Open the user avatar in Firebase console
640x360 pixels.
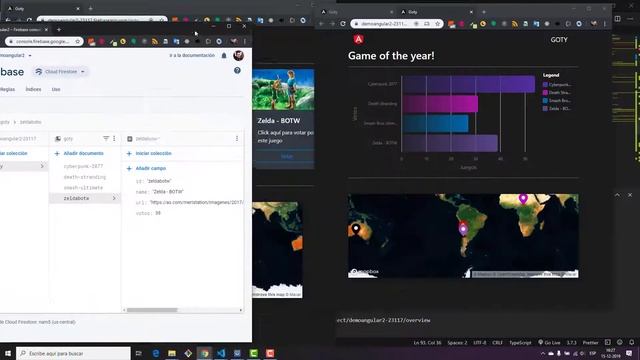point(238,56)
